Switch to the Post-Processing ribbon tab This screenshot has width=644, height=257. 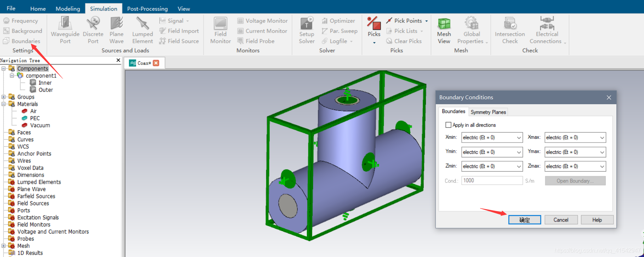tap(147, 9)
